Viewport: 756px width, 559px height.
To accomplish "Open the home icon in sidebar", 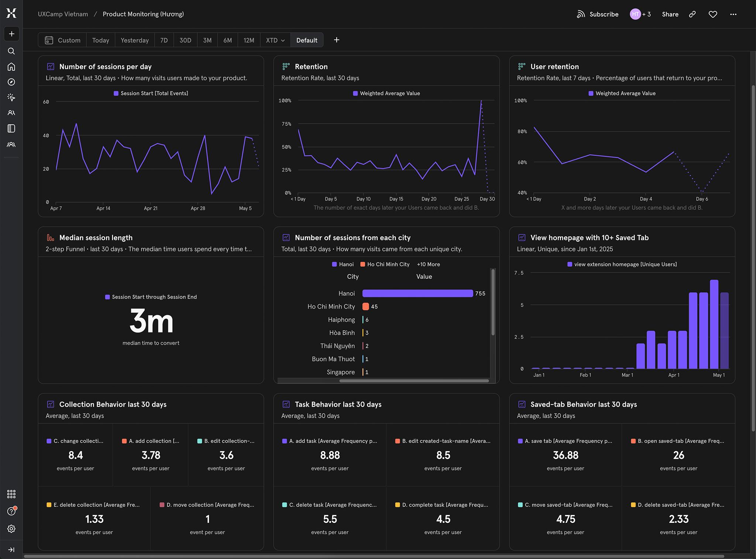I will [x=11, y=67].
